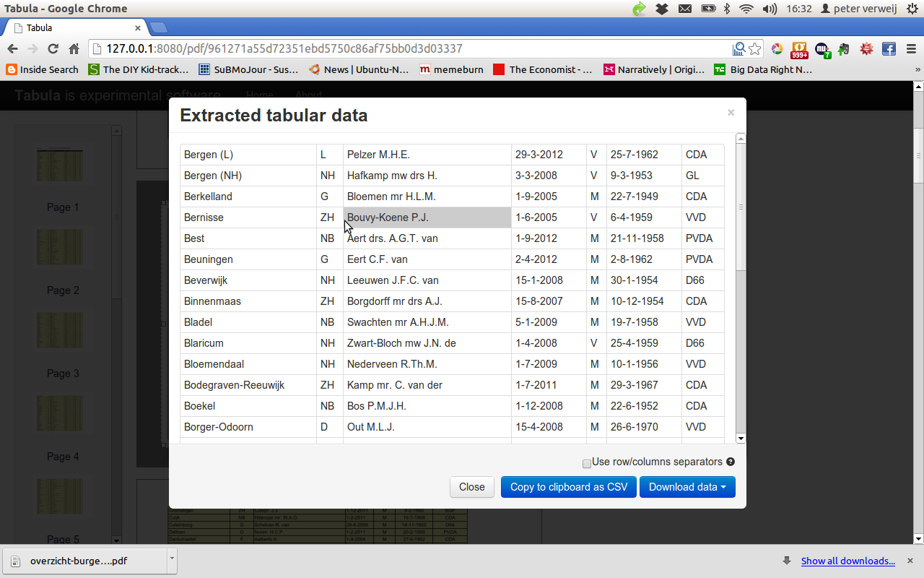Open the Dropbox icon in system tray

[662, 9]
